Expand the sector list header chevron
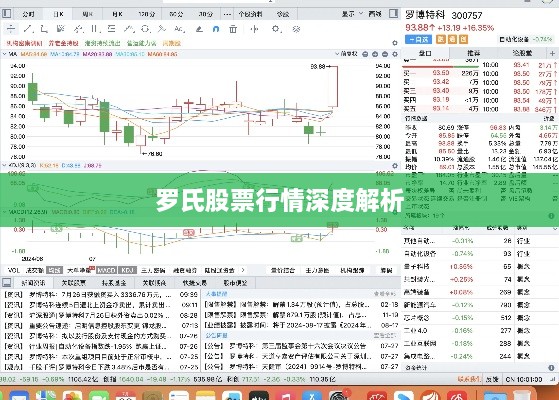 pyautogui.click(x=555, y=228)
